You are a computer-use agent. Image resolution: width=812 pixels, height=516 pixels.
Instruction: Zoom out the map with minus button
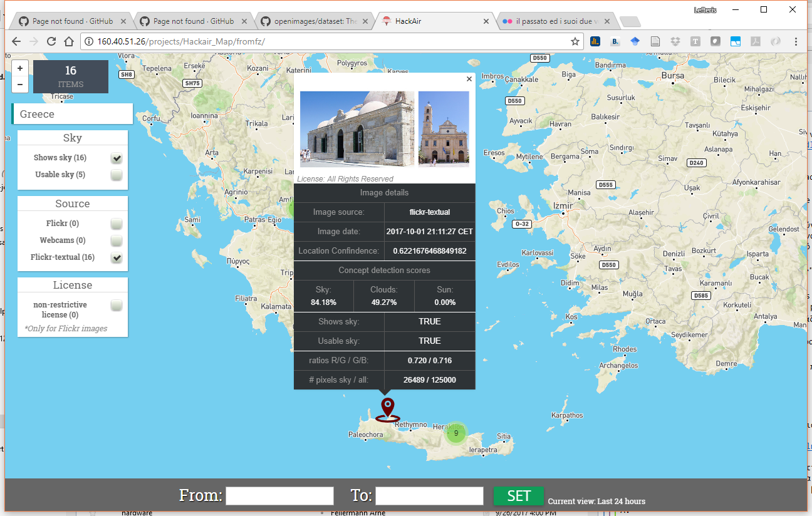(x=20, y=83)
